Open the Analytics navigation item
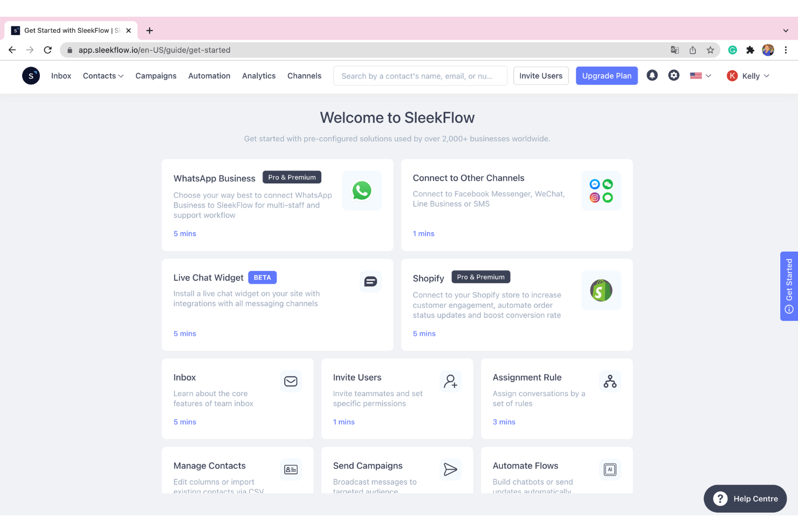Viewport: 798px width, 532px height. click(259, 76)
